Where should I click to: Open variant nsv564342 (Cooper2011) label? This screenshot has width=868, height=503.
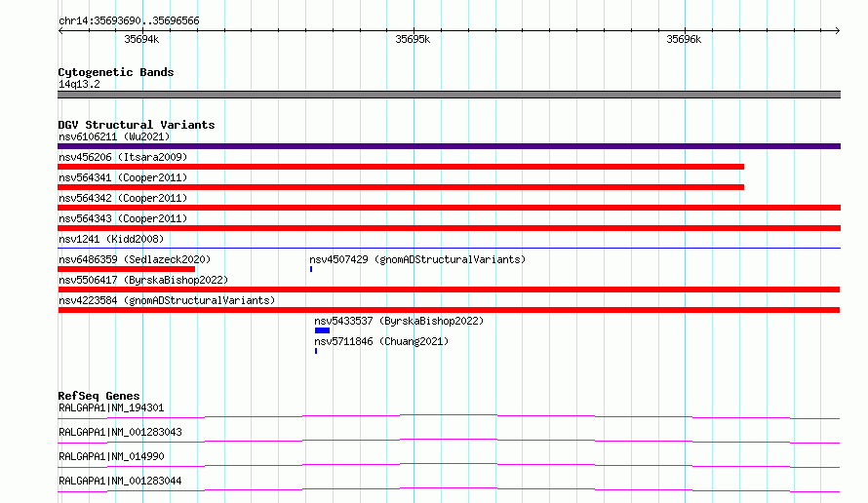pos(123,198)
